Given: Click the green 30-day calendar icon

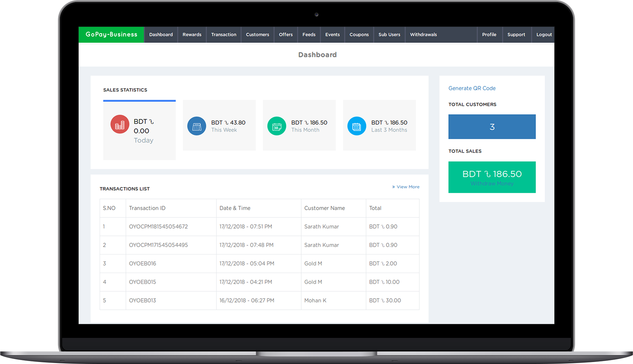Looking at the screenshot, I should click(277, 126).
